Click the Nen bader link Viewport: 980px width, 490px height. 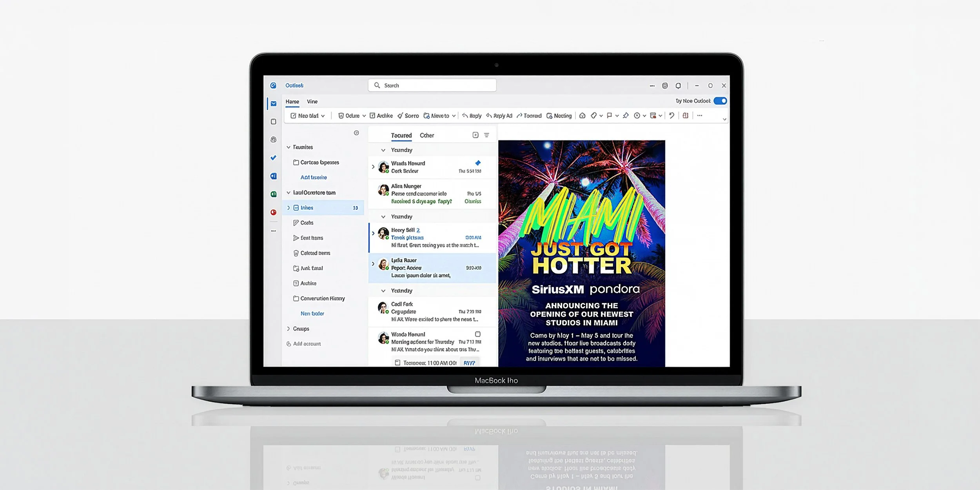312,314
